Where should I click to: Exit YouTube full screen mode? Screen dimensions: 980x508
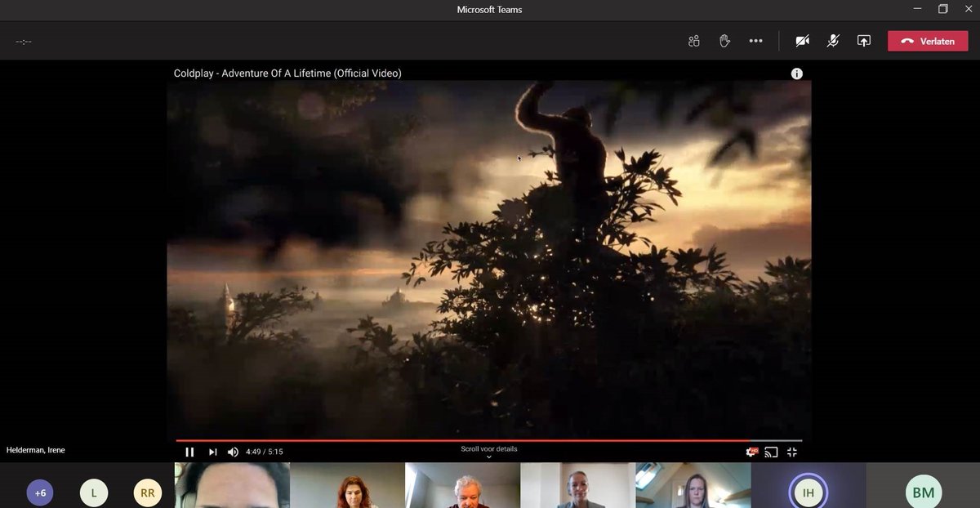point(792,452)
